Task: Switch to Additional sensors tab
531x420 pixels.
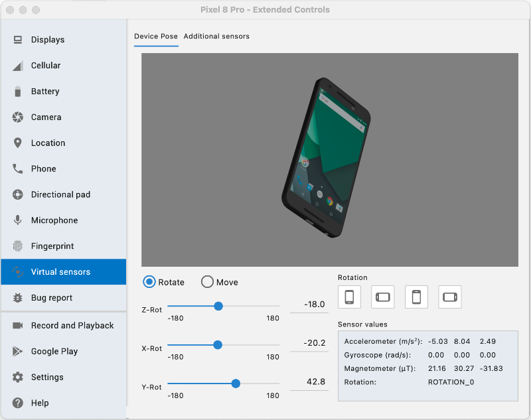Action: click(x=216, y=36)
